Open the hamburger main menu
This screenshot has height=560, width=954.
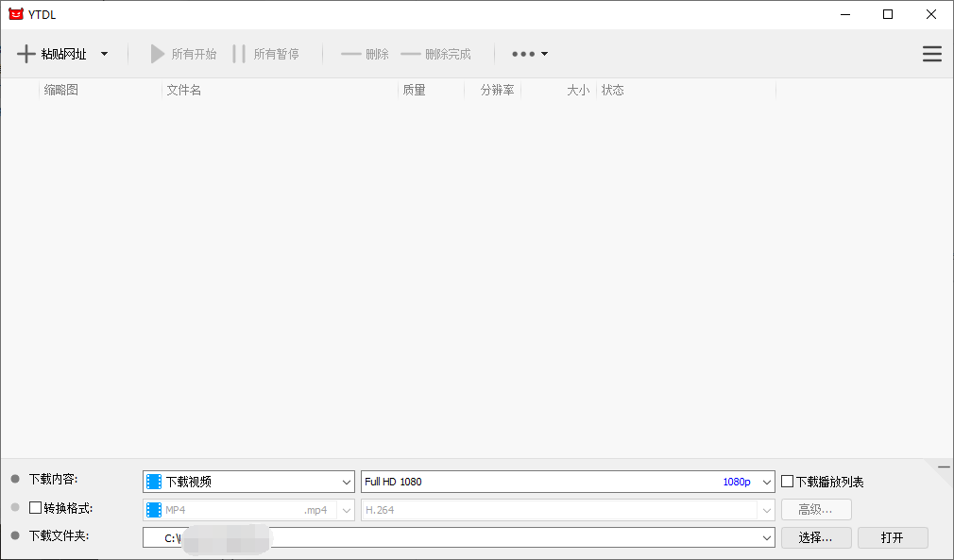click(931, 54)
